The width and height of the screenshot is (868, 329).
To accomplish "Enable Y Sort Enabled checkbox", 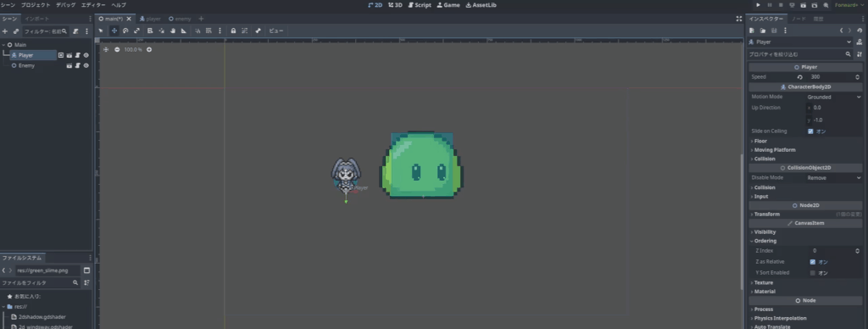I will coord(812,272).
